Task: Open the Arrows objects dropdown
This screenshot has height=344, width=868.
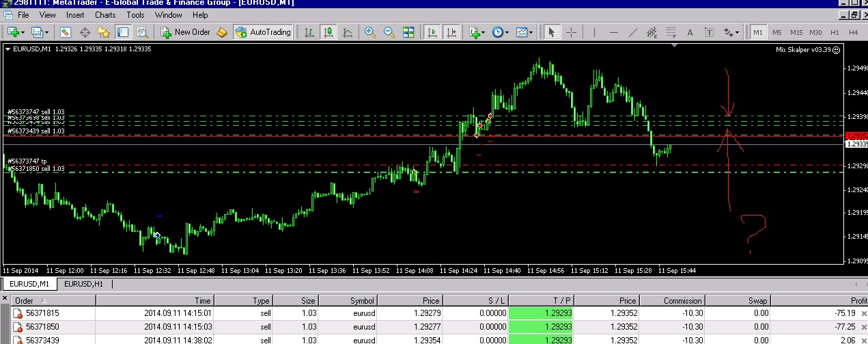Action: (731, 31)
